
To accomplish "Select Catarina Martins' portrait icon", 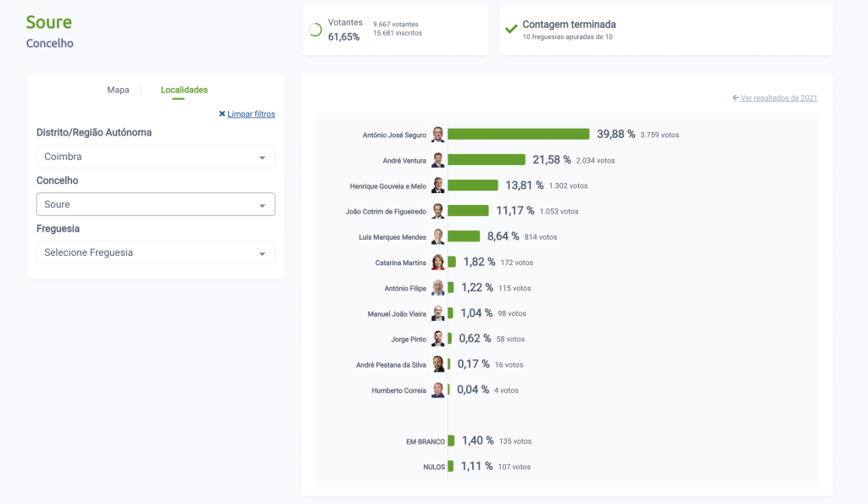I will pos(437,263).
